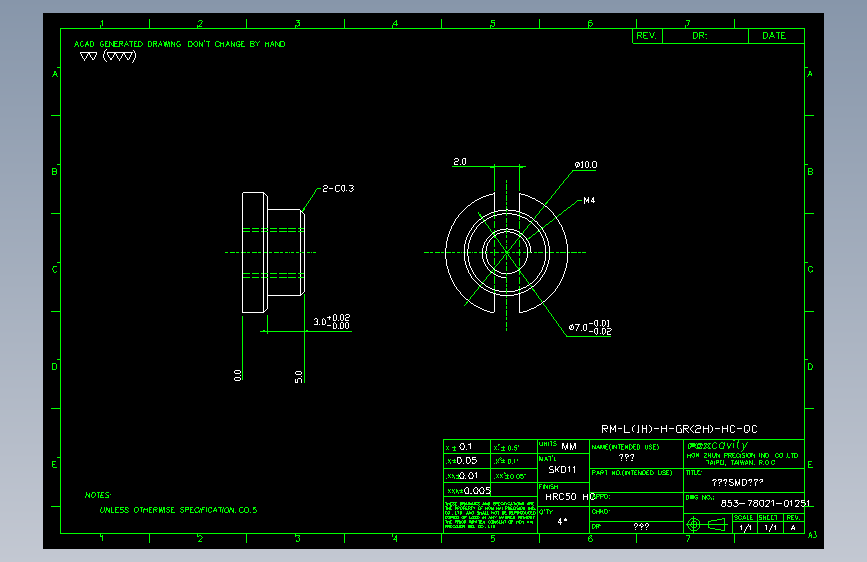The height and width of the screenshot is (562, 867).
Task: Select the 'ACAD GENERATED DRAWING' header note
Action: (180, 44)
